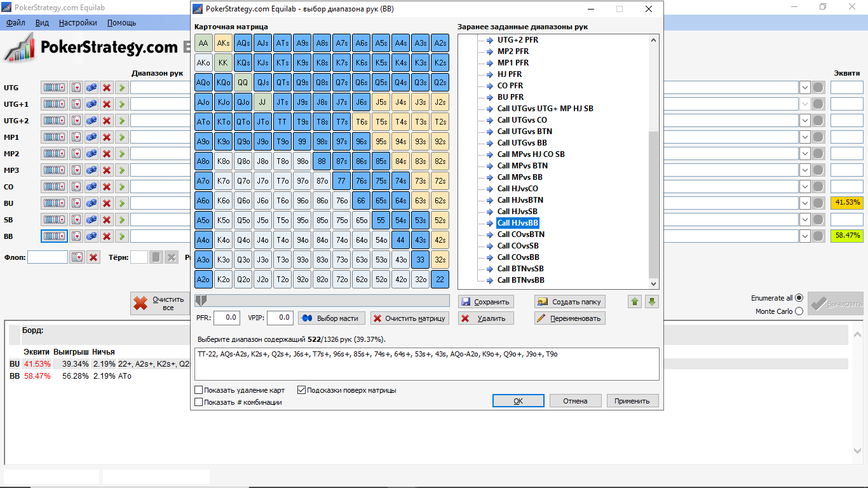Click the Сохранить button
The image size is (868, 488).
pyautogui.click(x=485, y=302)
